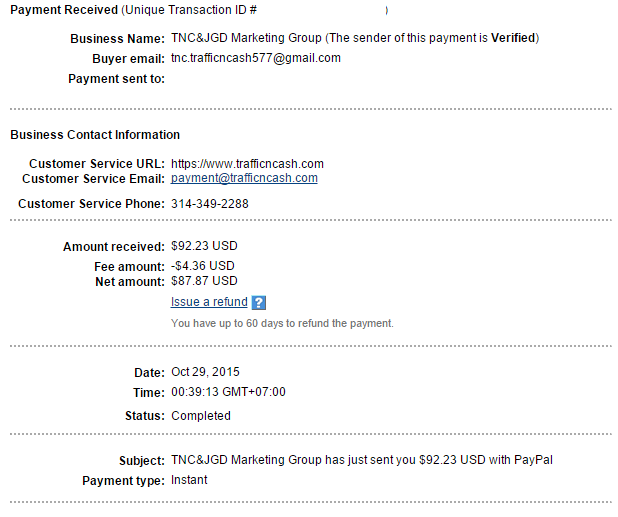This screenshot has height=517, width=618.
Task: Click the amount received value $92.23 USD
Action: pos(204,246)
